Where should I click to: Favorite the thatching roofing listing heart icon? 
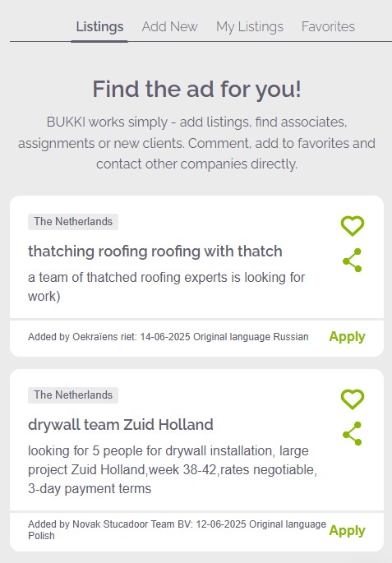click(353, 225)
